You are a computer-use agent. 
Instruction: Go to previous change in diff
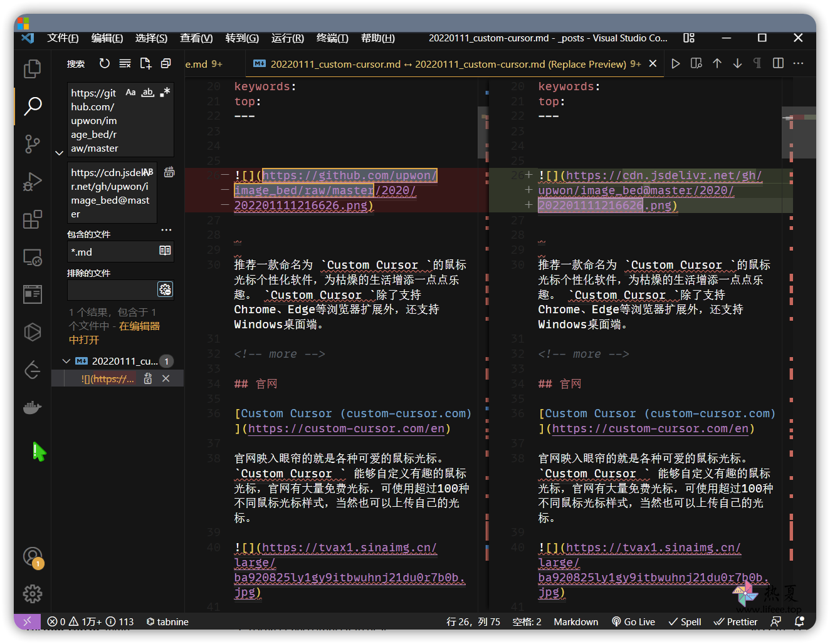pos(717,63)
